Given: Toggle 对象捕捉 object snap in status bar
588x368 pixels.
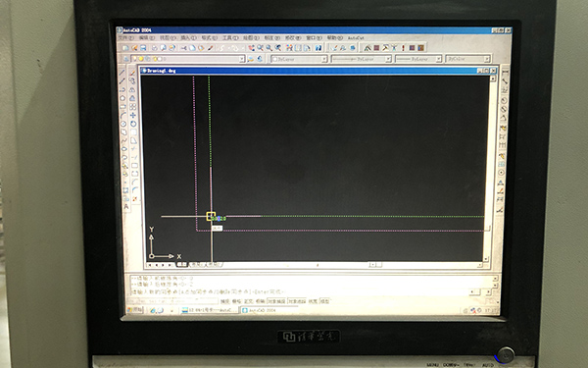Looking at the screenshot, I should tap(276, 301).
